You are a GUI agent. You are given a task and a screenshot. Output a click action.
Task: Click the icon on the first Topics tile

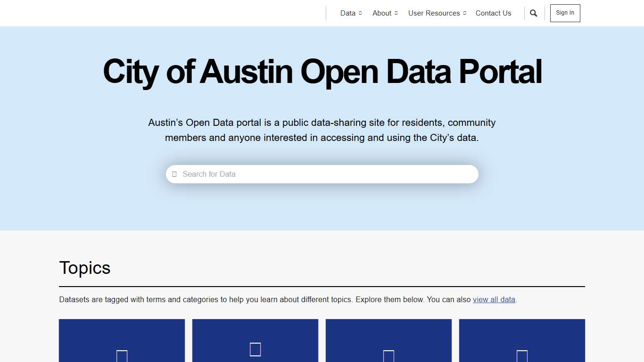point(122,357)
